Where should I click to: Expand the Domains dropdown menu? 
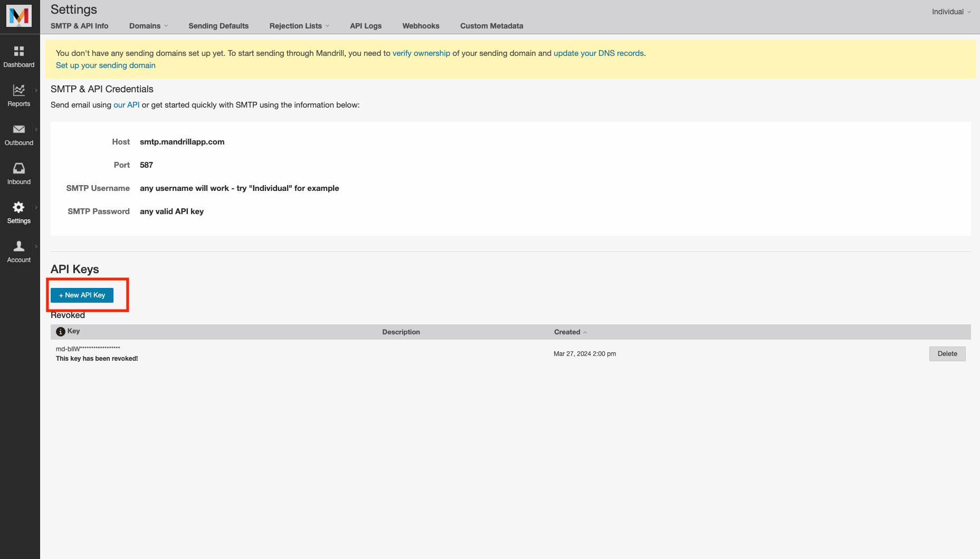pyautogui.click(x=148, y=26)
